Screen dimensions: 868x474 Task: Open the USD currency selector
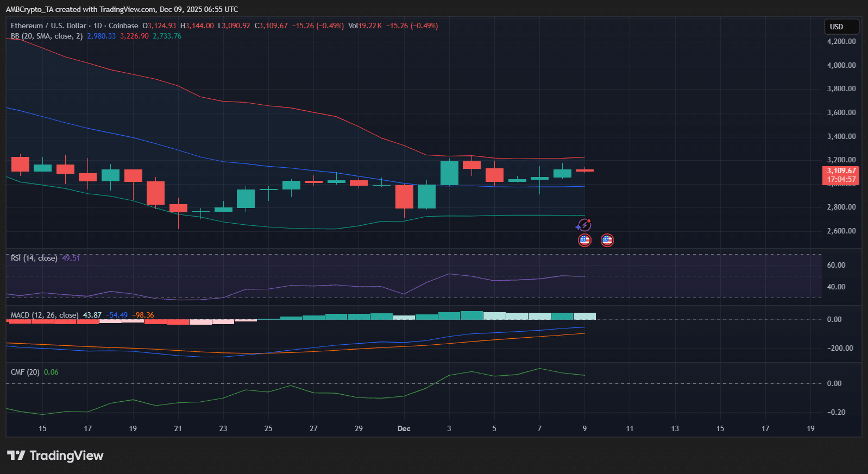point(841,27)
